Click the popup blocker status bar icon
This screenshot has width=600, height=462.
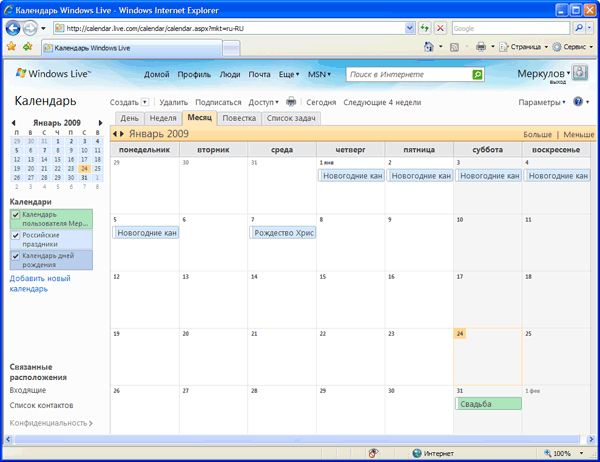coord(373,453)
